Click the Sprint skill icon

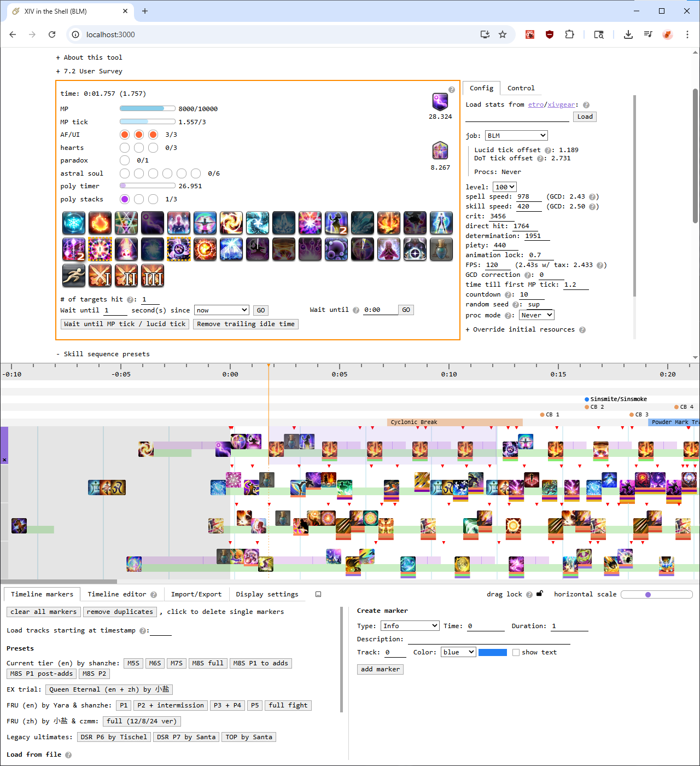[74, 276]
